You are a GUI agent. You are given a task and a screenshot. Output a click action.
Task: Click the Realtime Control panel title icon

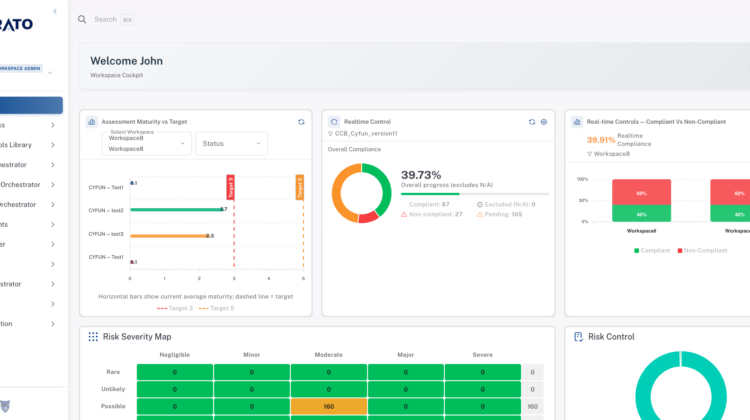(x=334, y=122)
